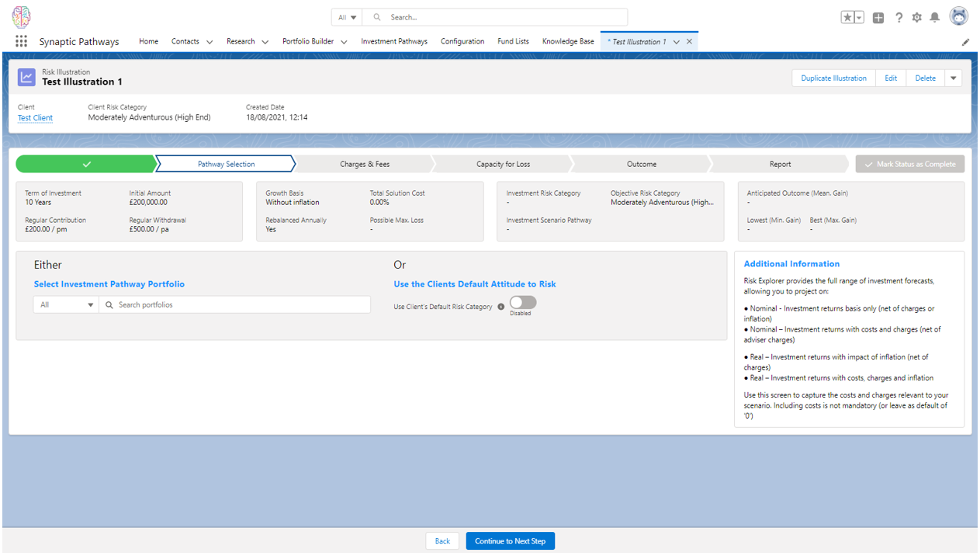
Task: Open the Configuration tab
Action: [x=462, y=42]
